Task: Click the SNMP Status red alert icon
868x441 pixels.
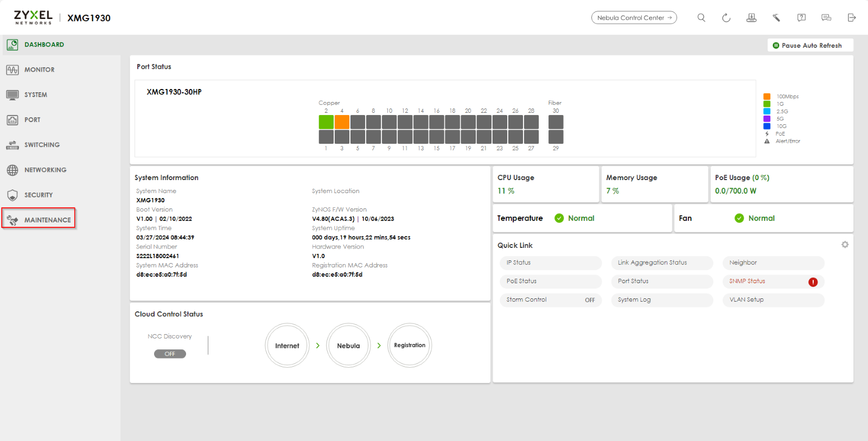Action: coord(813,282)
